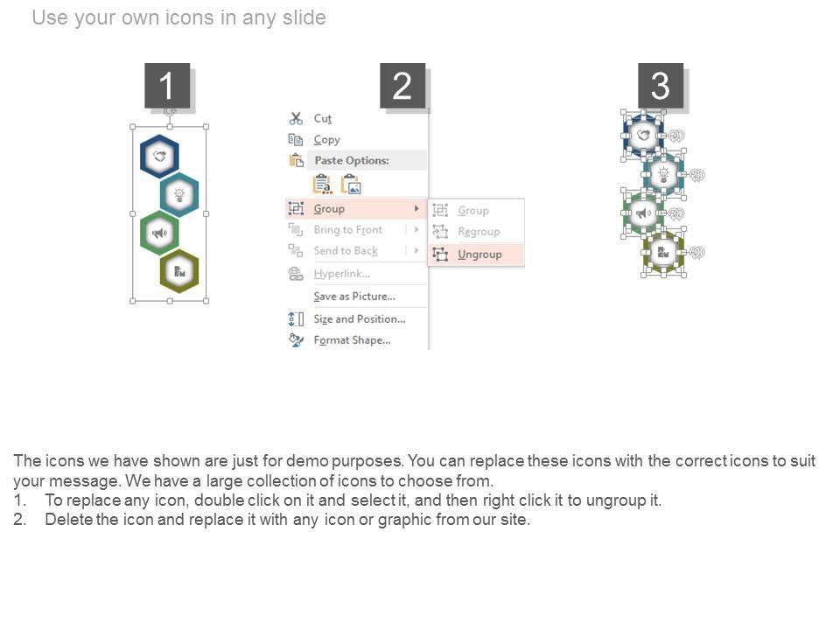Choose Ungroup from the Group submenu
This screenshot has width=840, height=630.
click(479, 255)
